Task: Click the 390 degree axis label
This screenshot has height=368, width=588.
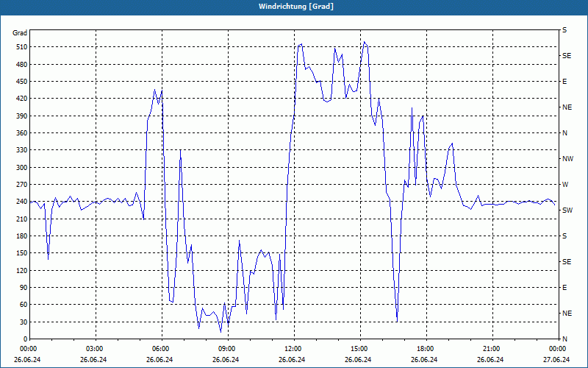Action: pyautogui.click(x=22, y=116)
